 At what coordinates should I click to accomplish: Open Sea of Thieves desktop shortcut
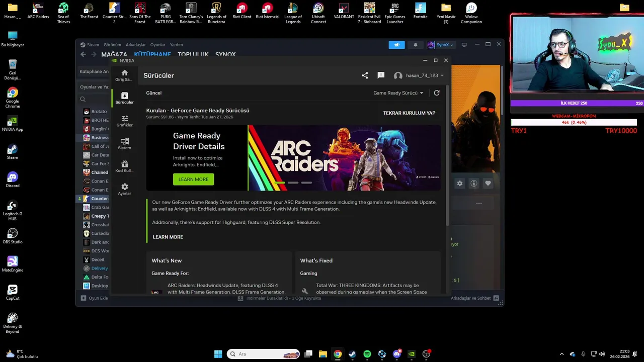63,13
